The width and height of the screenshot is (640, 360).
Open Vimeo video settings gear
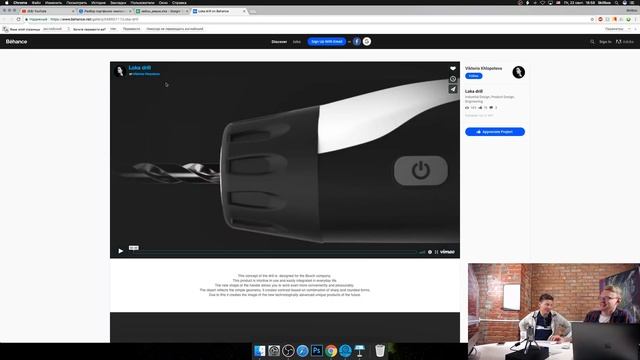click(430, 252)
